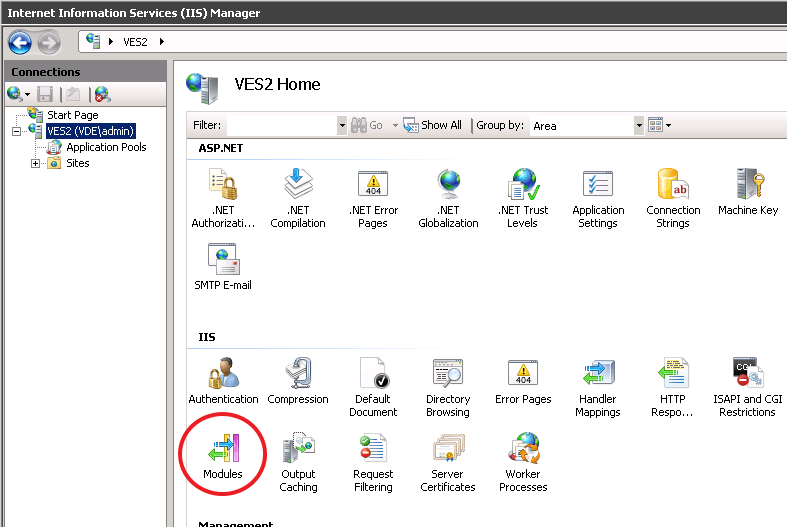Screen dimensions: 787x527
Task: Open .NET Compilation settings
Action: (298, 198)
